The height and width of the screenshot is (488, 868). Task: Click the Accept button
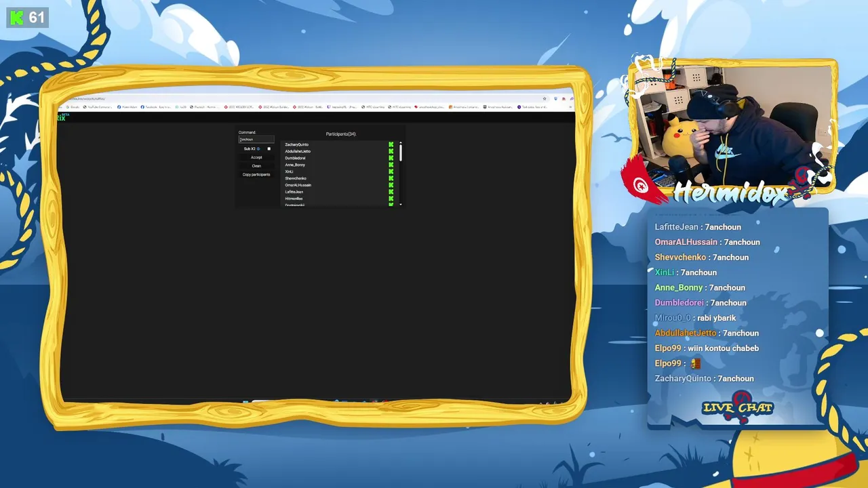tap(256, 157)
